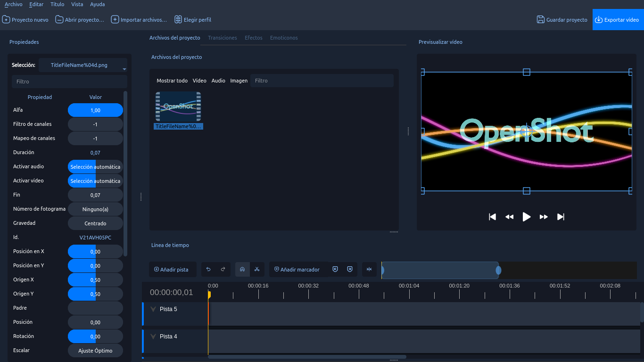The width and height of the screenshot is (644, 362).
Task: Open the Activar audio selection dropdown
Action: coord(95,167)
